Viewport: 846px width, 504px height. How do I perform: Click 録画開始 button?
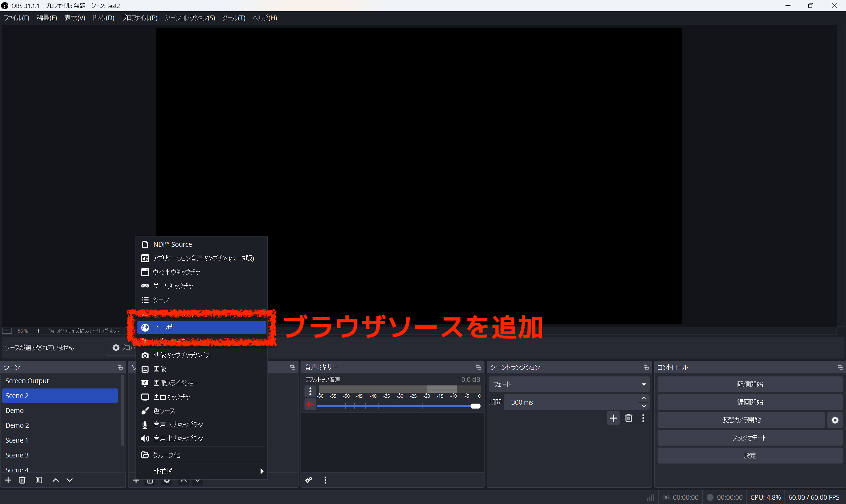tap(750, 403)
